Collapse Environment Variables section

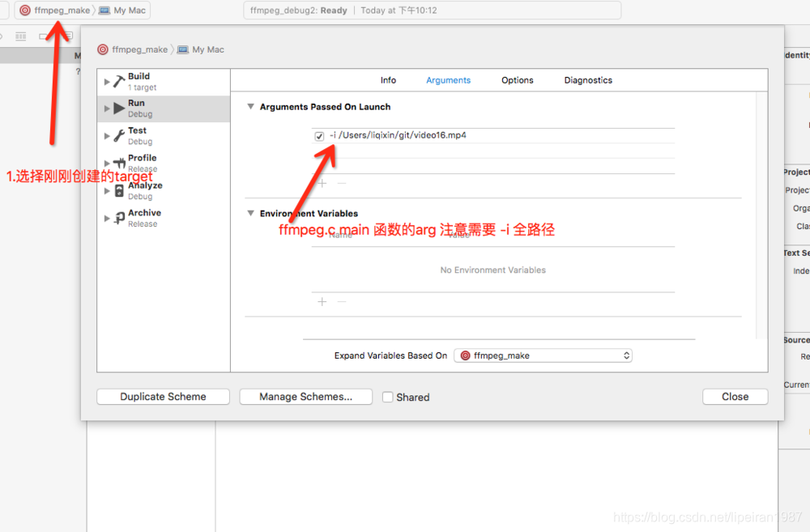point(250,213)
